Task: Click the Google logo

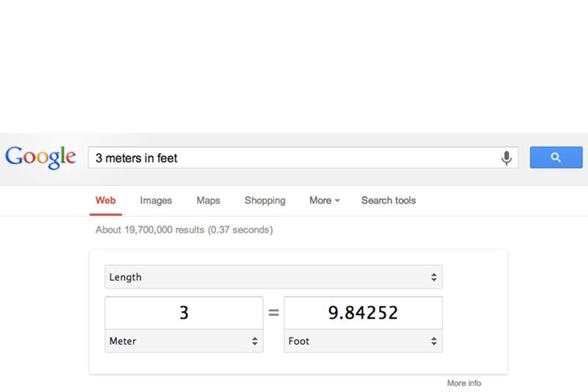Action: tap(40, 157)
